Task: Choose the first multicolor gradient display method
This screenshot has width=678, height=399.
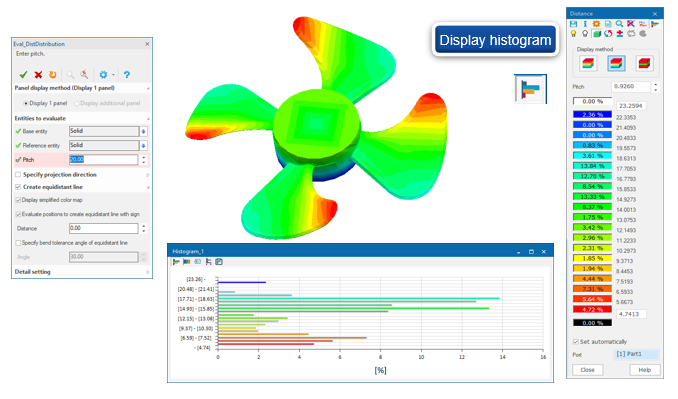Action: (x=588, y=64)
